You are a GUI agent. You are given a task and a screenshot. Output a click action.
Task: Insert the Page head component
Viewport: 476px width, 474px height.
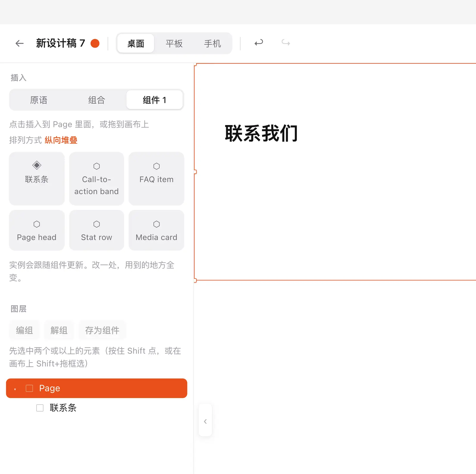tap(37, 230)
